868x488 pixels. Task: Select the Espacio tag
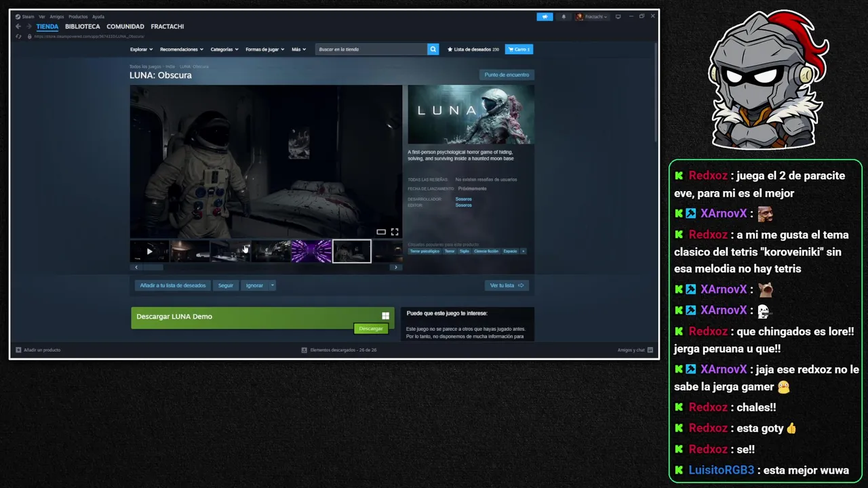(x=510, y=251)
